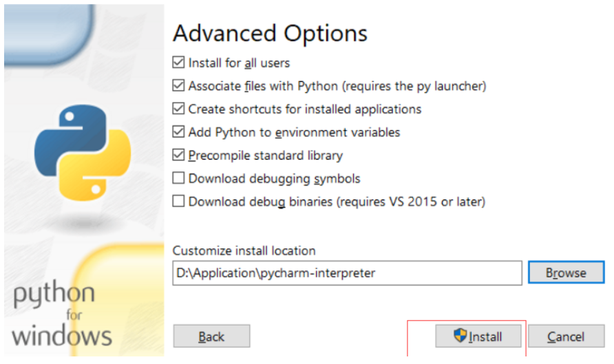Viewport: 614px width, 364px height.
Task: Click the Customize install location label
Action: [x=244, y=250]
